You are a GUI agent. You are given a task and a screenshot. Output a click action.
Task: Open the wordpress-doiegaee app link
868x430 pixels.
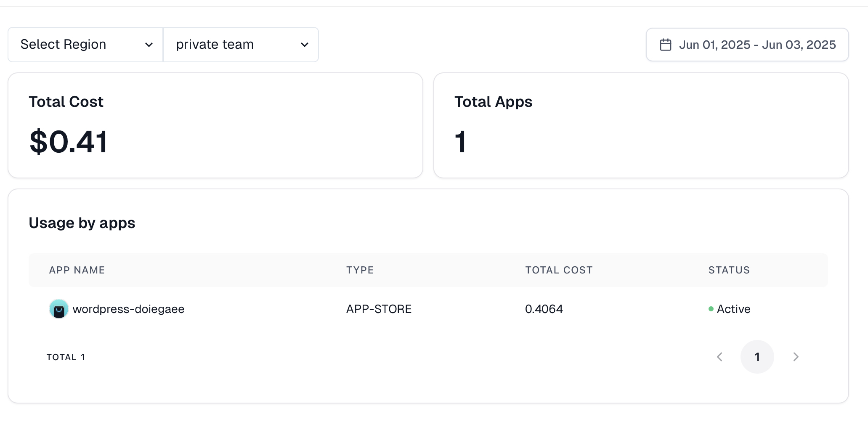point(128,309)
